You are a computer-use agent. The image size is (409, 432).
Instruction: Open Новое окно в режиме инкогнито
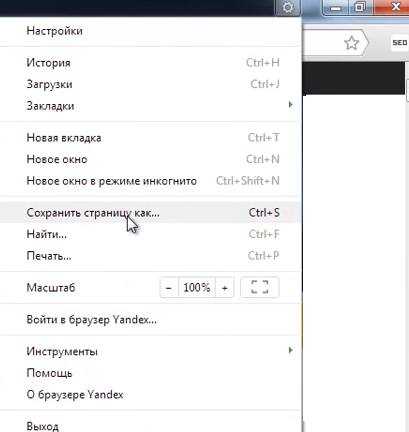coord(150,181)
